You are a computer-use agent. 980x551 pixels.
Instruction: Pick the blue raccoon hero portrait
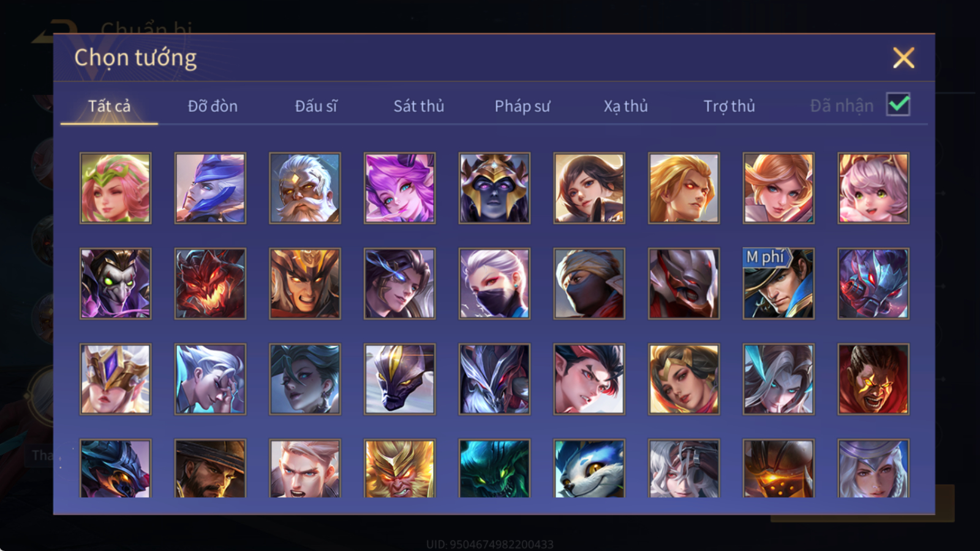coord(589,468)
